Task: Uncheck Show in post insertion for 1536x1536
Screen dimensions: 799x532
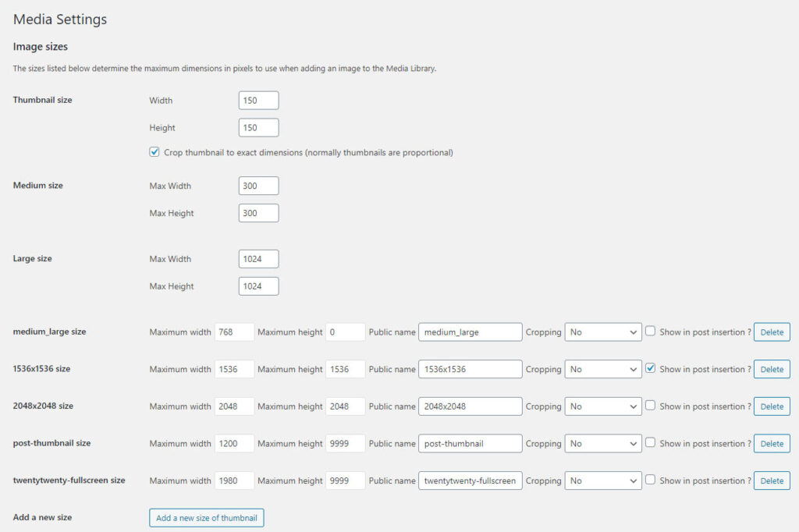Action: pyautogui.click(x=650, y=368)
